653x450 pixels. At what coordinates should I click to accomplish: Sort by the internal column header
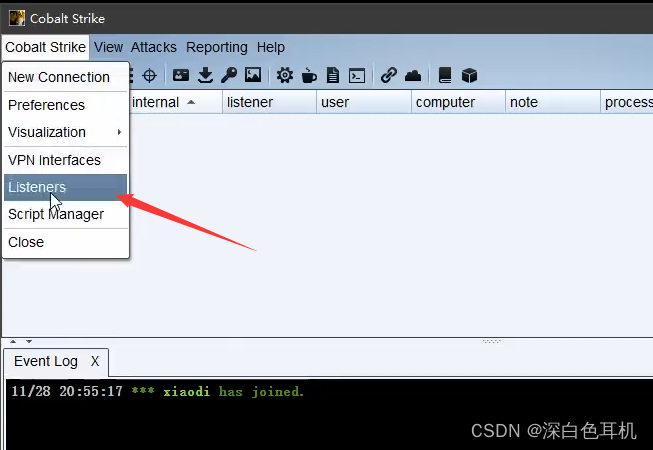[x=176, y=102]
